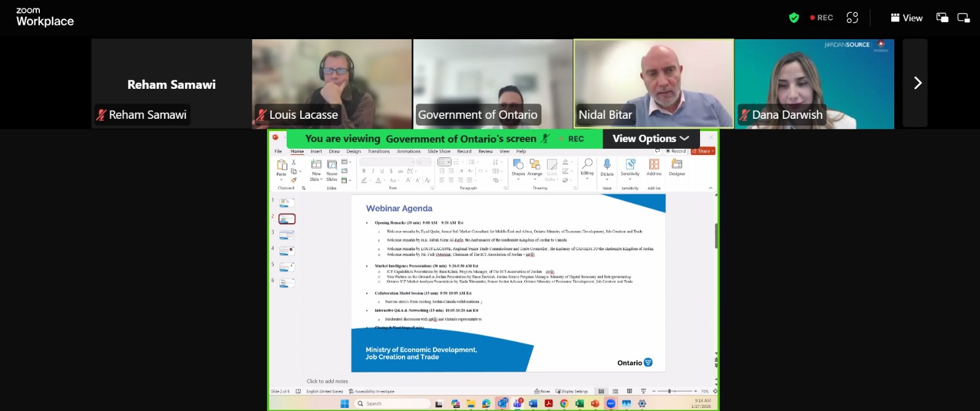The height and width of the screenshot is (411, 980).
Task: Select slide 3 thumbnail in panel
Action: (x=287, y=235)
